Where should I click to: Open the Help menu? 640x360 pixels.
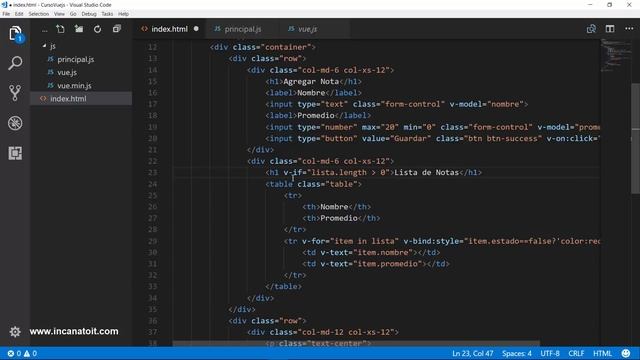click(123, 14)
